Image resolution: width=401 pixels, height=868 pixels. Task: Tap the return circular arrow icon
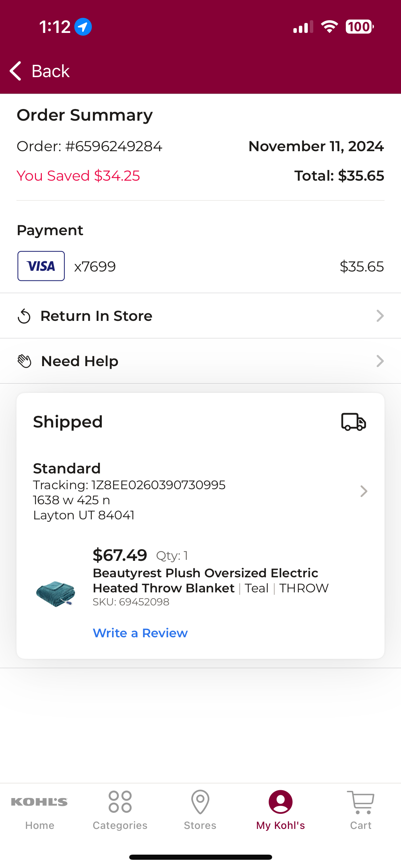[24, 316]
